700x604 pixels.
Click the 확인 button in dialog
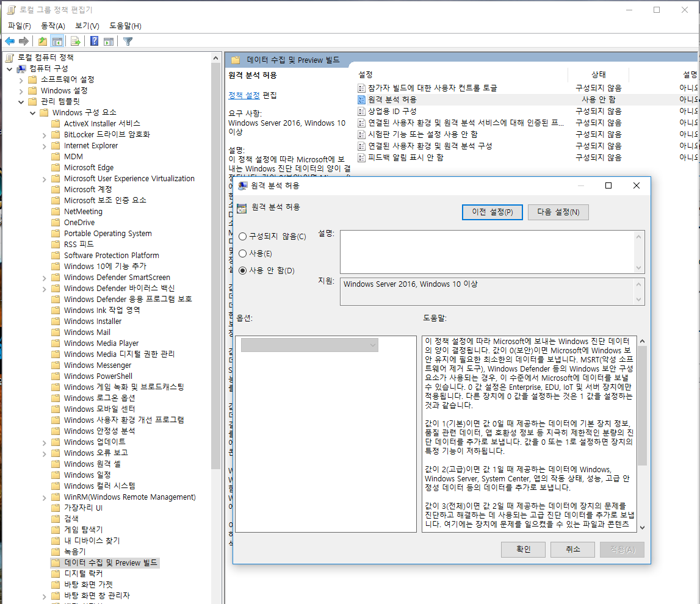(x=523, y=549)
